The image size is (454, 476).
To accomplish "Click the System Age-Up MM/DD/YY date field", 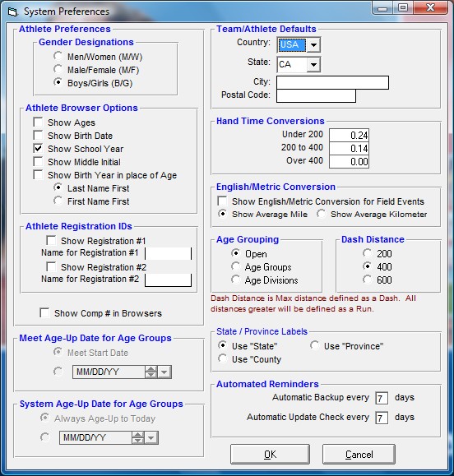I will pyautogui.click(x=95, y=438).
